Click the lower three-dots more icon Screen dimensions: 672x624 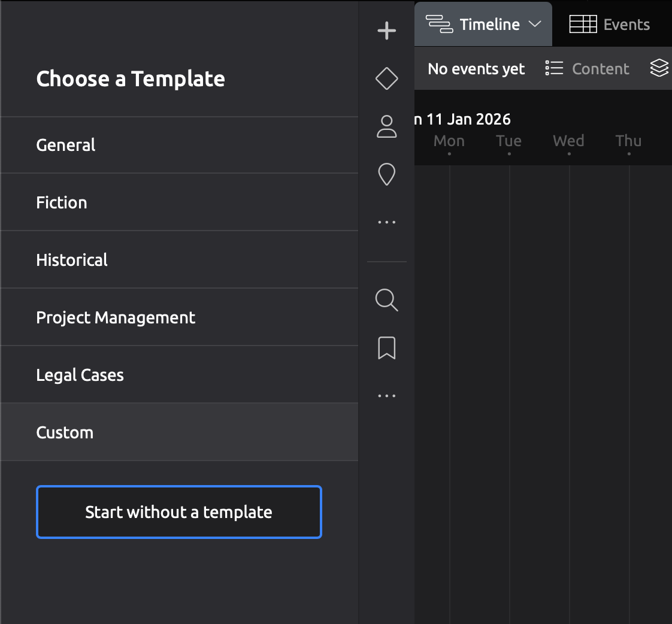[x=386, y=396]
